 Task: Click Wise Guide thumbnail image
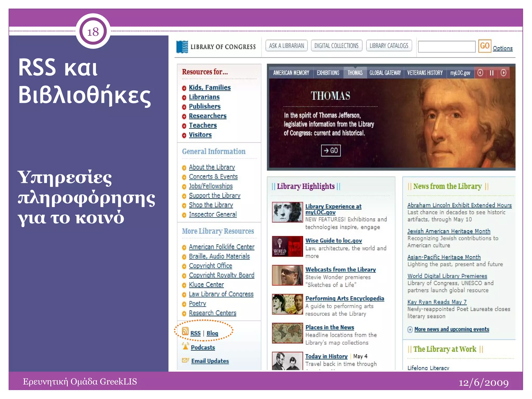[287, 246]
